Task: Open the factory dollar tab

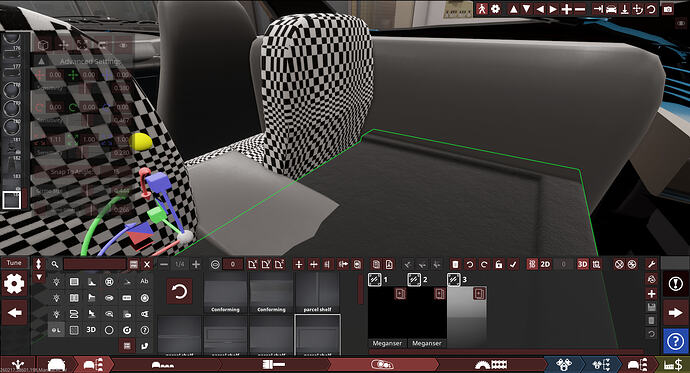Action: (x=673, y=365)
